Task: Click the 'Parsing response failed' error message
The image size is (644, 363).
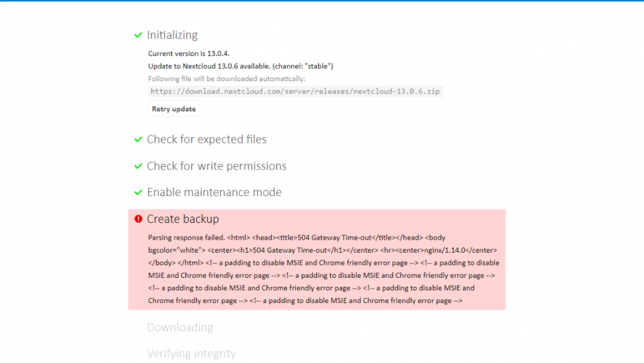Action: pyautogui.click(x=324, y=269)
